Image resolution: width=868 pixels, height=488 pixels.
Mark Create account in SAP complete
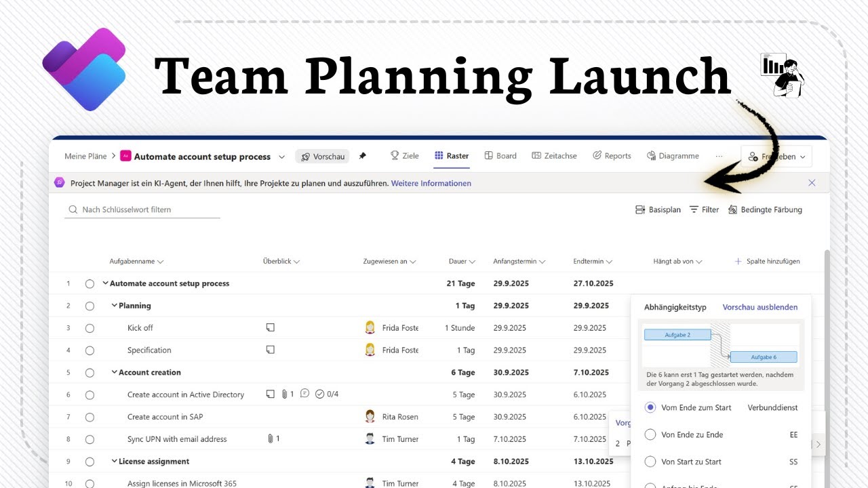click(90, 417)
